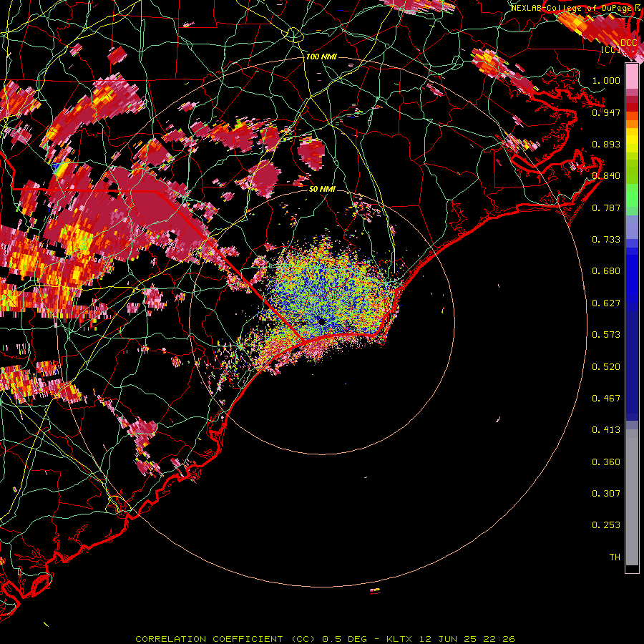This screenshot has width=644, height=644.
Task: Pick the bright green color bar segment
Action: pos(632,195)
